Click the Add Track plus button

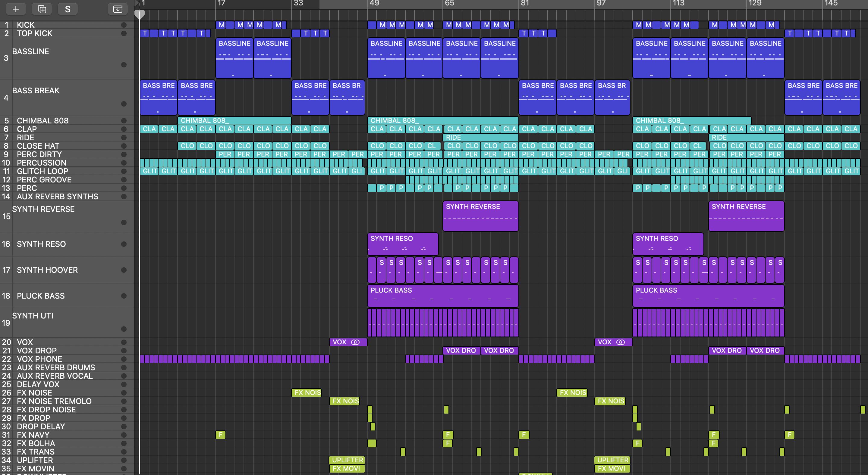click(16, 9)
